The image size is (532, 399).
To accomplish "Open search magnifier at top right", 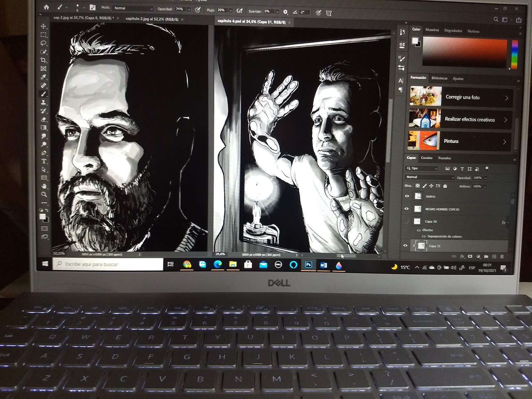I will click(x=496, y=19).
